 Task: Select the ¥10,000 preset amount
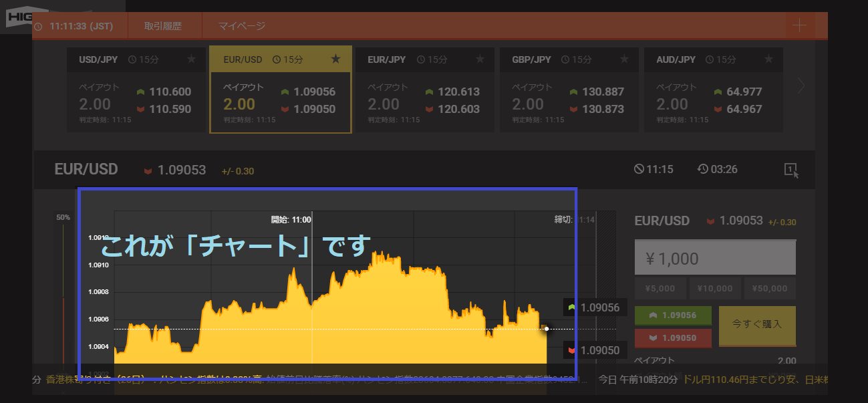(x=714, y=289)
